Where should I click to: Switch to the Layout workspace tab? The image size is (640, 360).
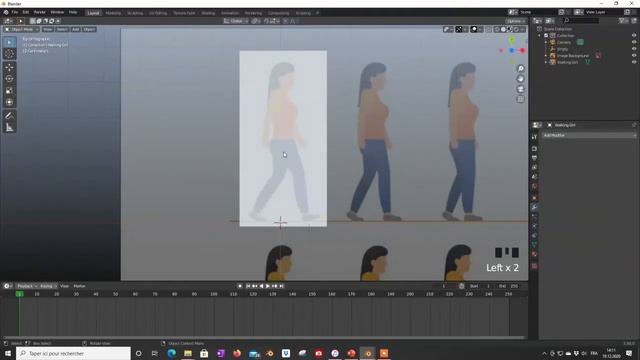click(93, 13)
